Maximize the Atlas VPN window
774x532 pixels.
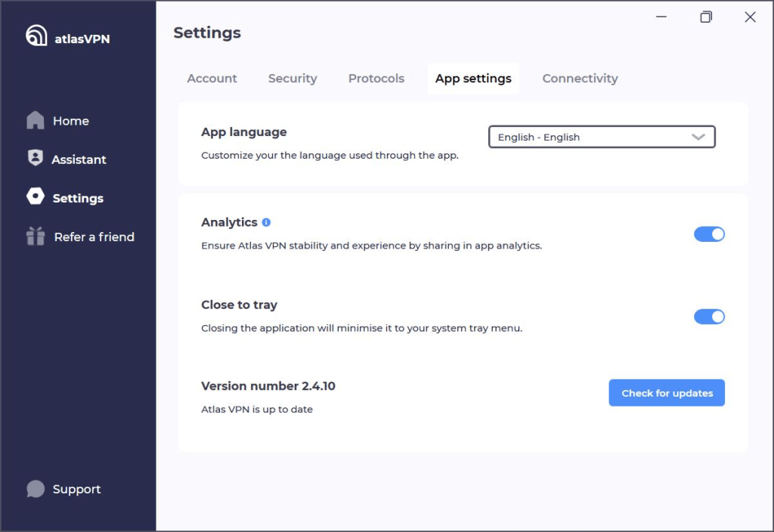(x=706, y=17)
